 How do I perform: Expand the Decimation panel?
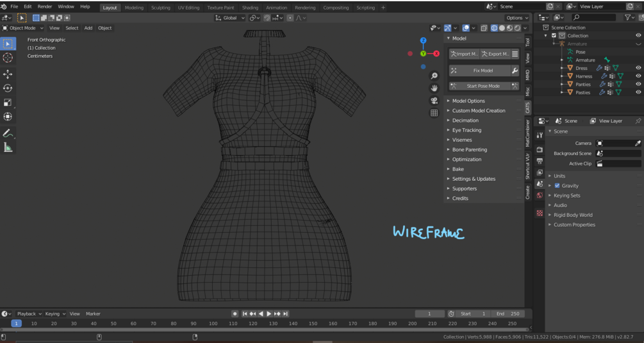click(x=465, y=121)
